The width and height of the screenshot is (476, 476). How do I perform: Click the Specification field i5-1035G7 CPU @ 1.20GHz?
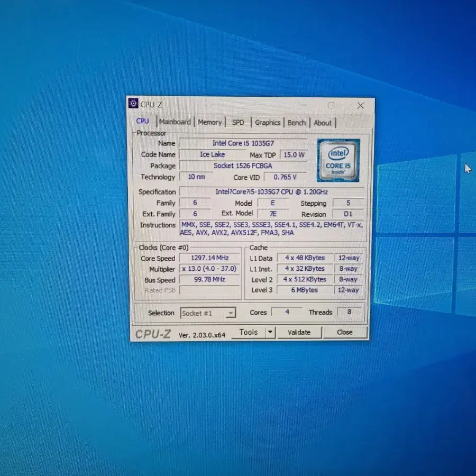point(272,192)
